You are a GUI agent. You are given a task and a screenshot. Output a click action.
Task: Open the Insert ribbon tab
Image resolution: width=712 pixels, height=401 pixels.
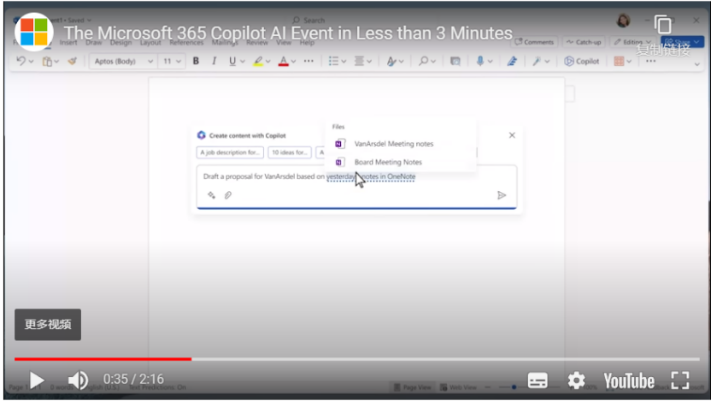[x=69, y=42]
